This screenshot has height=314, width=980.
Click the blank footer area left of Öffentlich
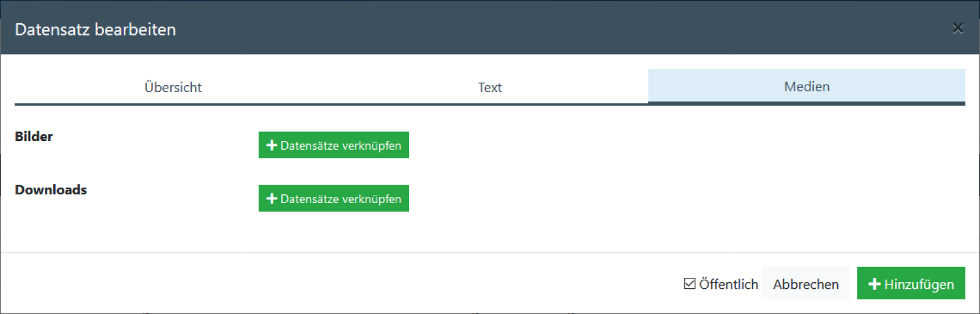(337, 283)
